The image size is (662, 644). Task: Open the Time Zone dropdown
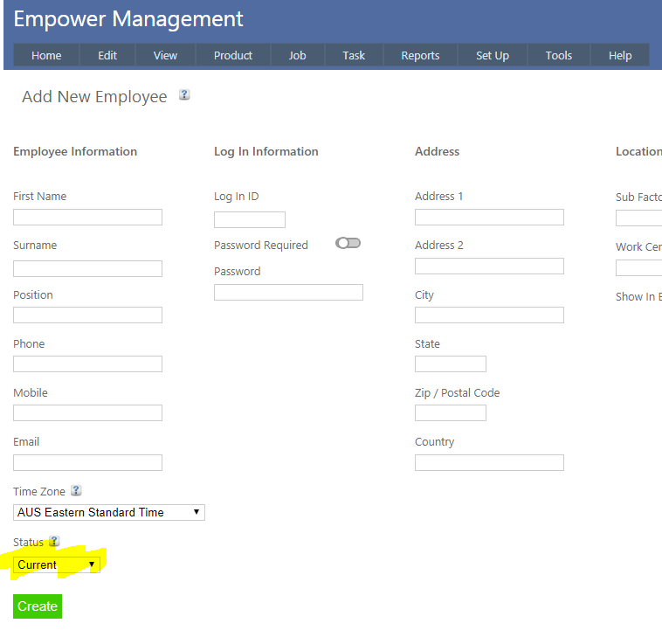click(109, 513)
